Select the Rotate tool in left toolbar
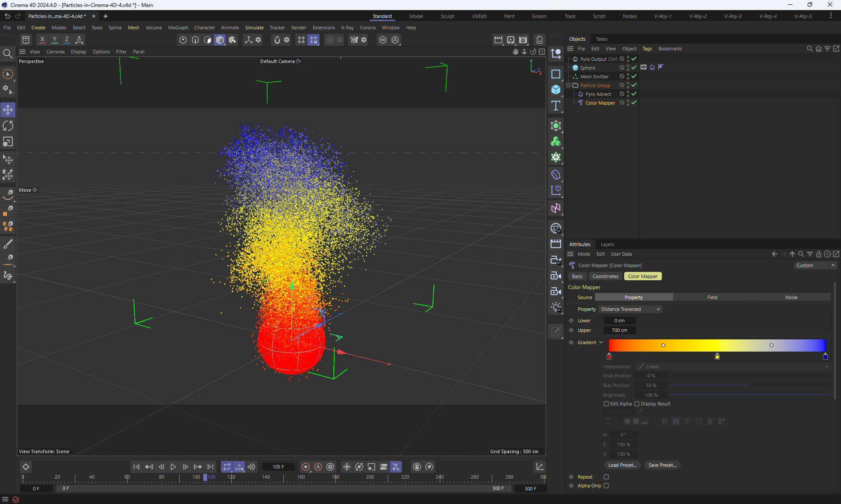 (x=8, y=126)
